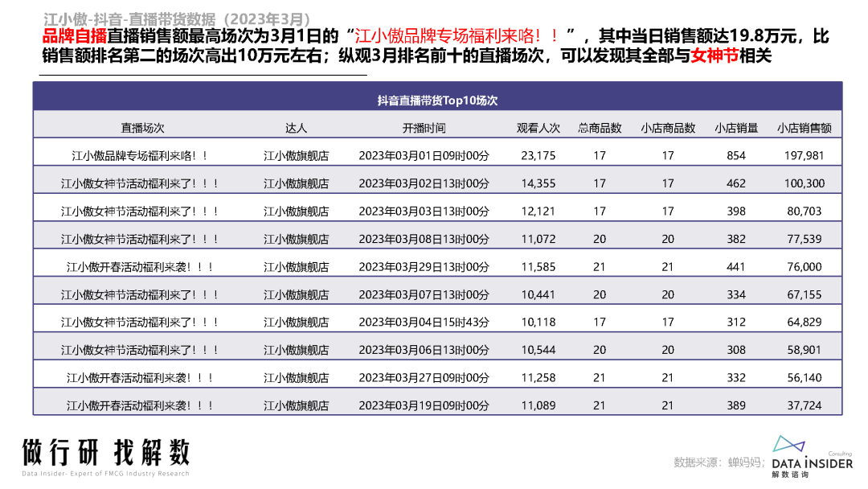
Task: Click the 小店销售额 column header
Action: point(805,128)
